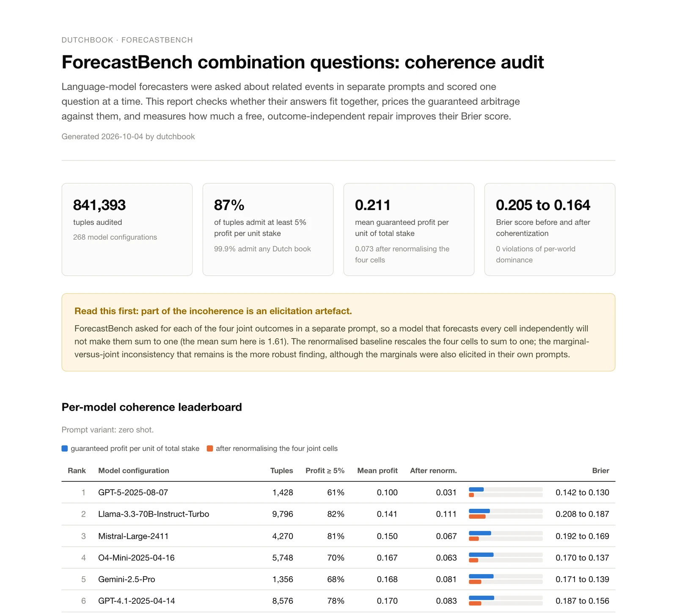This screenshot has width=677, height=616.
Task: Click the 0.192 to 0.169 Brier cell
Action: tap(582, 536)
